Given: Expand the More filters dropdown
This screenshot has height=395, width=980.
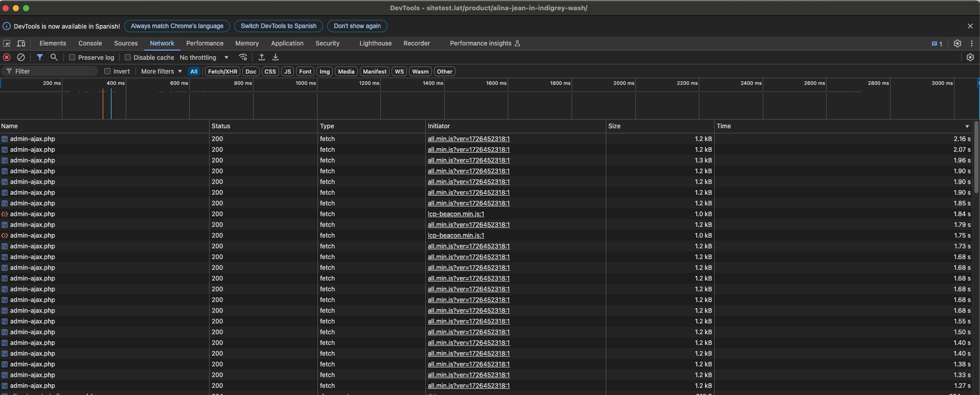Looking at the screenshot, I should click(162, 72).
